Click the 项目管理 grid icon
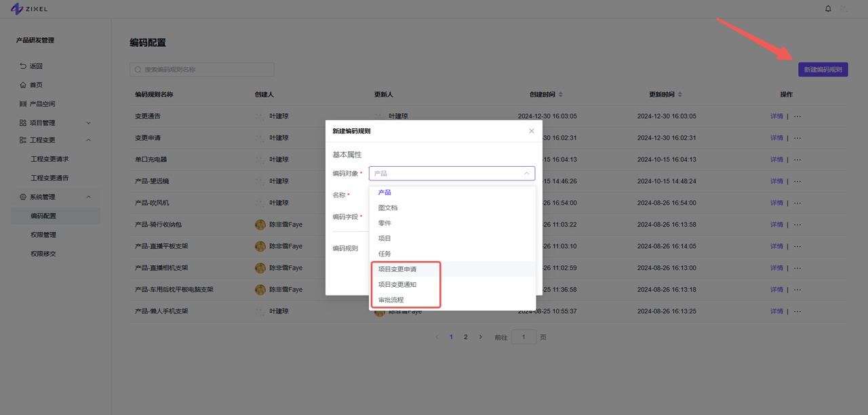868x415 pixels. pyautogui.click(x=23, y=123)
